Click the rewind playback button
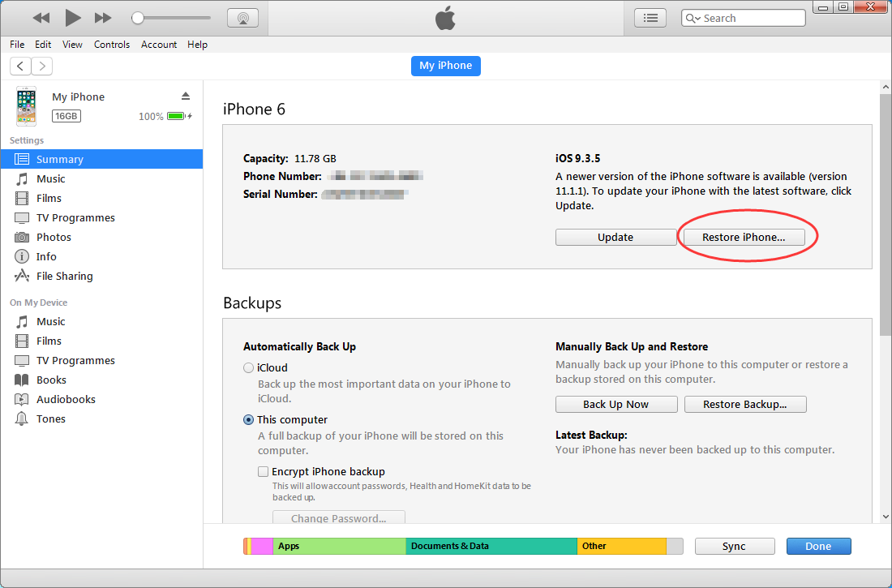Viewport: 892px width, 588px height. [41, 18]
